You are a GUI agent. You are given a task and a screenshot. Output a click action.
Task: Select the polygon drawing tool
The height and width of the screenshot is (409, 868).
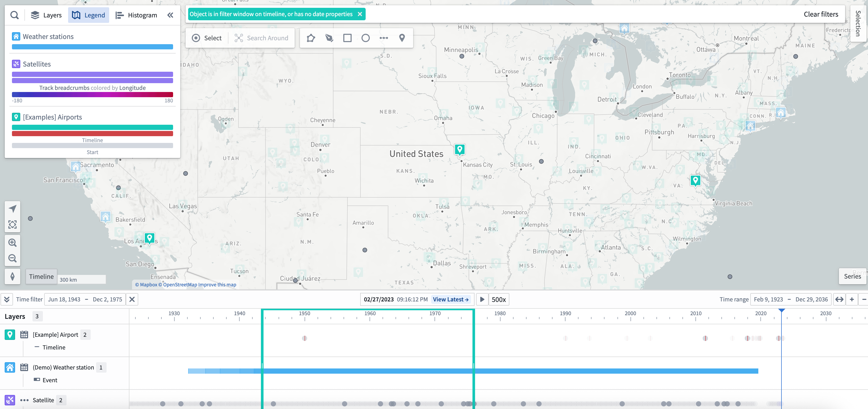tap(311, 38)
